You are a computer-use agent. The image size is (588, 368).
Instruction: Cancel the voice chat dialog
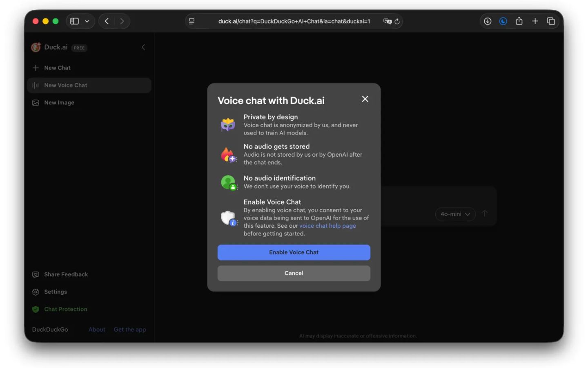pos(294,273)
